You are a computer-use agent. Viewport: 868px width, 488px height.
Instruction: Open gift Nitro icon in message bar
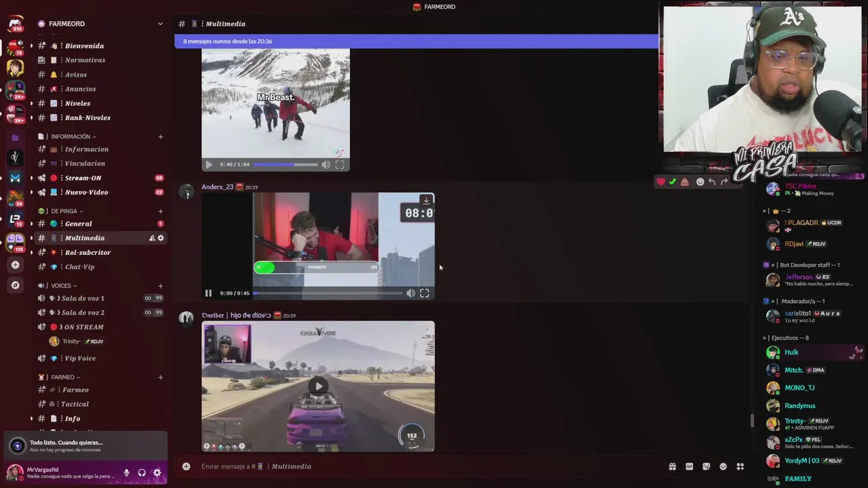[x=672, y=466]
